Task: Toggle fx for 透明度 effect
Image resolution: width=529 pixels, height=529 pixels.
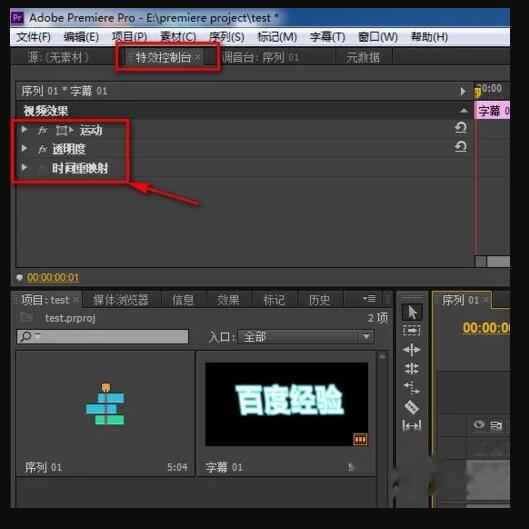Action: [43, 149]
